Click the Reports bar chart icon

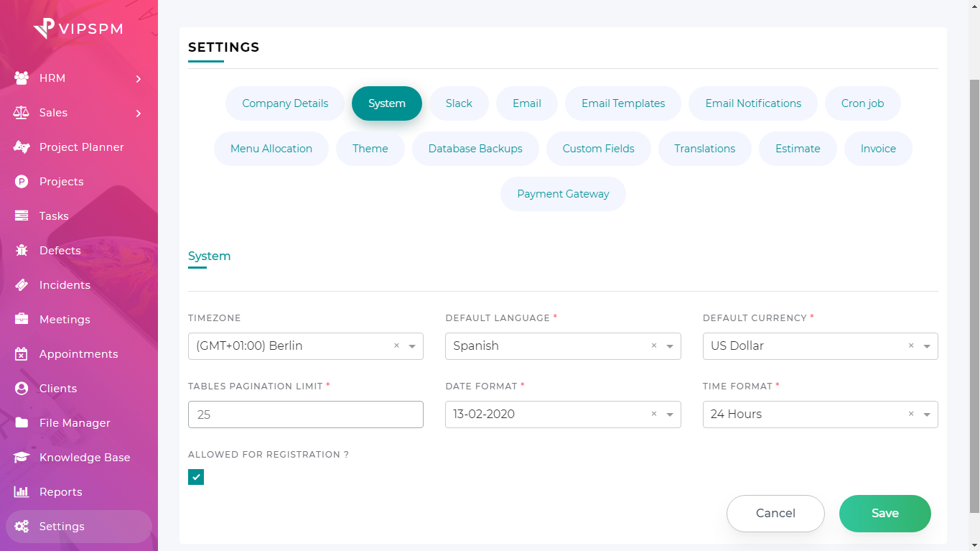tap(22, 492)
